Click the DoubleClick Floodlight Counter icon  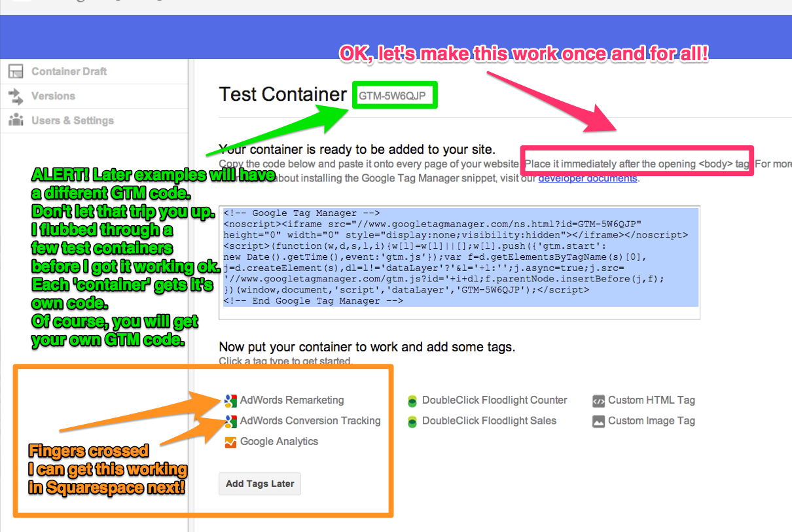(x=412, y=401)
